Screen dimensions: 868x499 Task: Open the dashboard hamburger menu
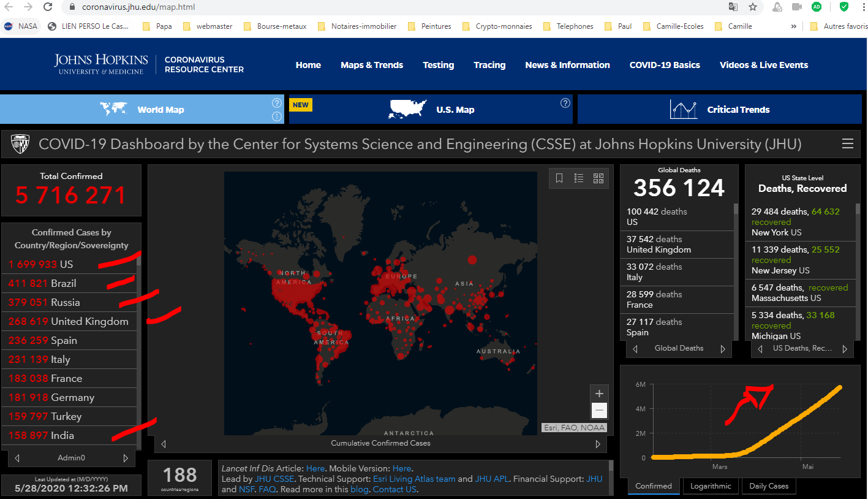[x=848, y=144]
